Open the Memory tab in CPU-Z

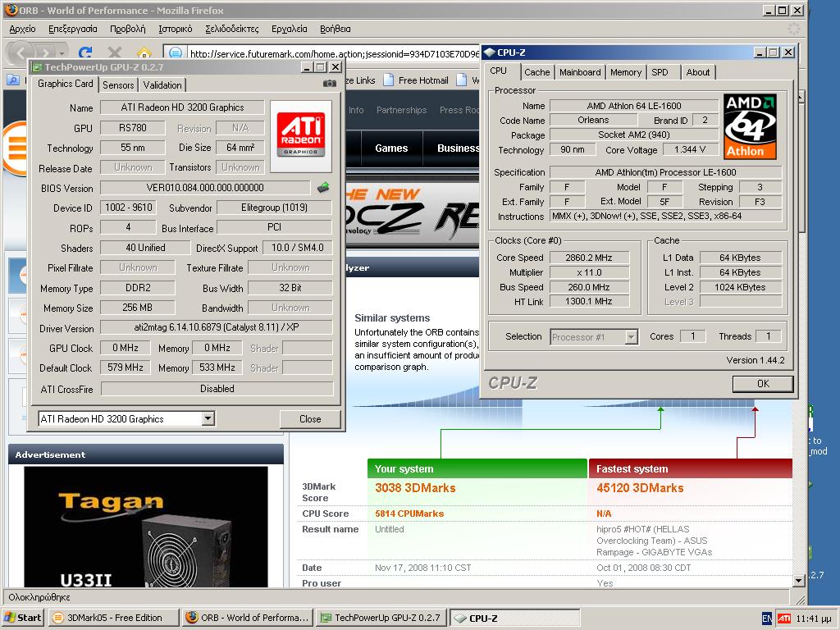pos(626,72)
